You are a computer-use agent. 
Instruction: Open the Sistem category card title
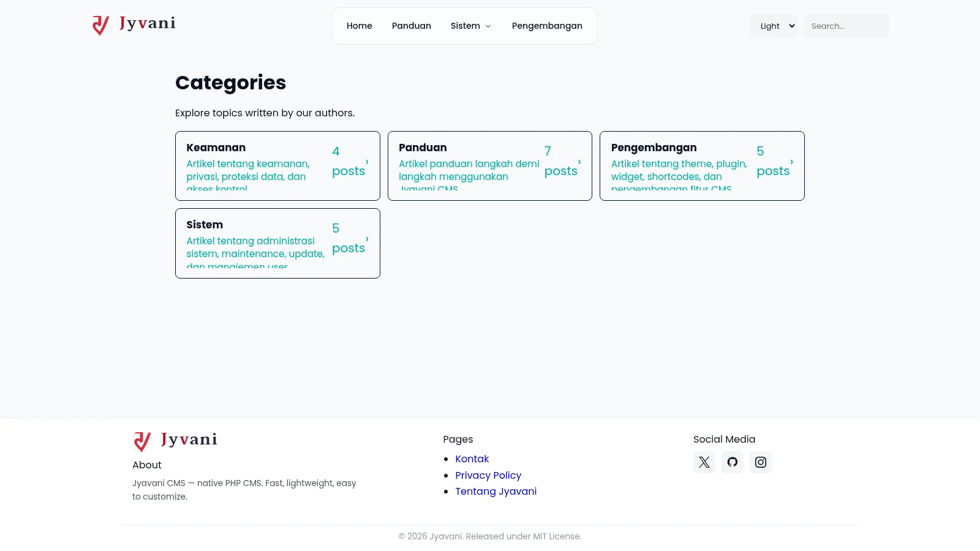205,225
